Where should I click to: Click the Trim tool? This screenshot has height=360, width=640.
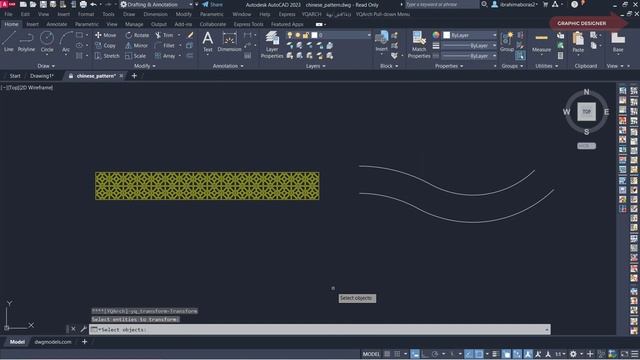click(164, 35)
